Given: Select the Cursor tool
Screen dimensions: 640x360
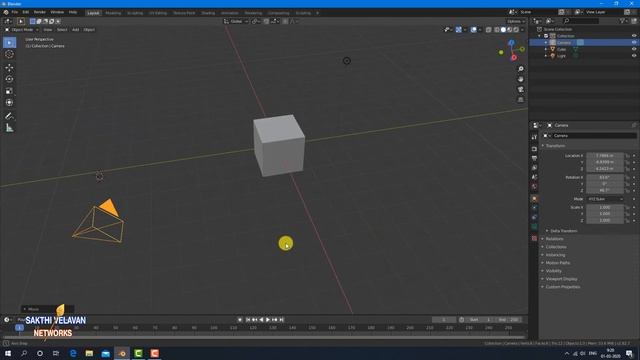Looking at the screenshot, I should click(x=9, y=54).
